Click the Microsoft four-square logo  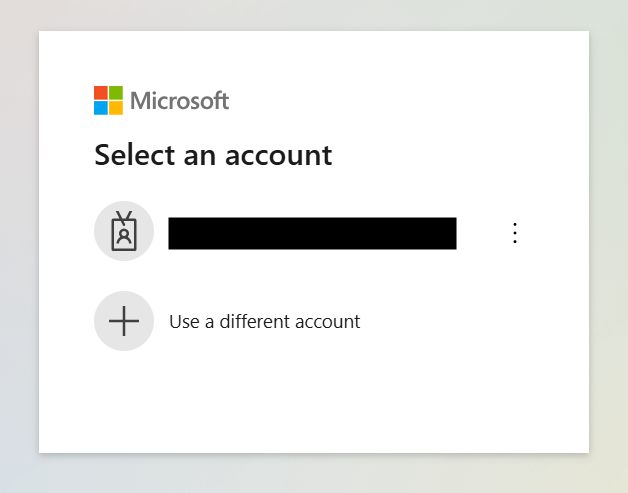click(108, 100)
